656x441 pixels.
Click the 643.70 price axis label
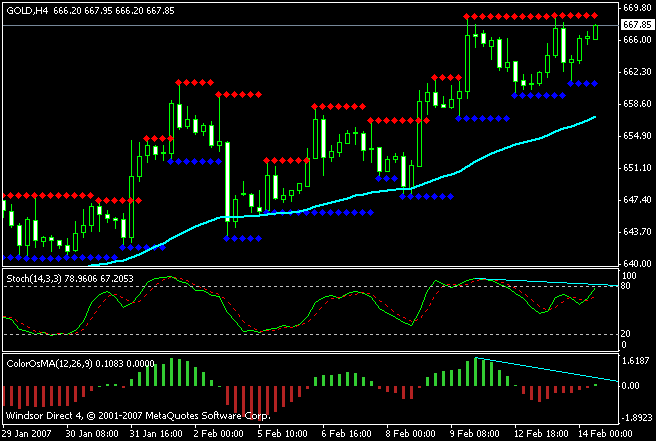(637, 232)
